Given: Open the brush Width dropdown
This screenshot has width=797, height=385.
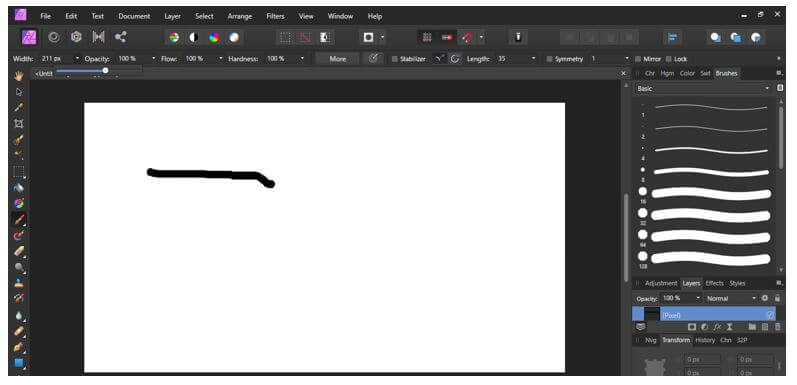Looking at the screenshot, I should [x=77, y=59].
